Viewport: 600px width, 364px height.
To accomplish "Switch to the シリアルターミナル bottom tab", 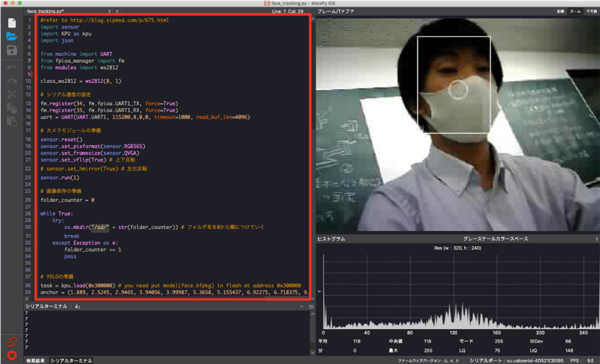I will pos(71,360).
